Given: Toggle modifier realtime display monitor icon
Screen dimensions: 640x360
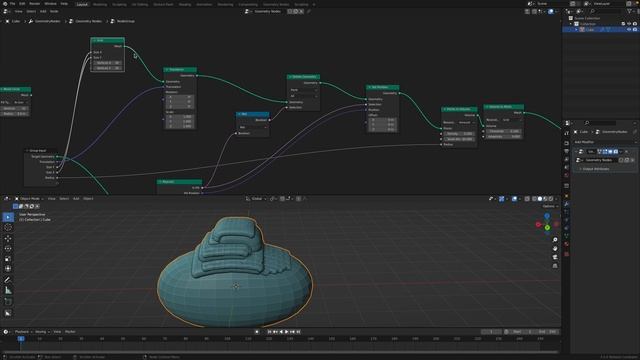Looking at the screenshot, I should (x=610, y=151).
